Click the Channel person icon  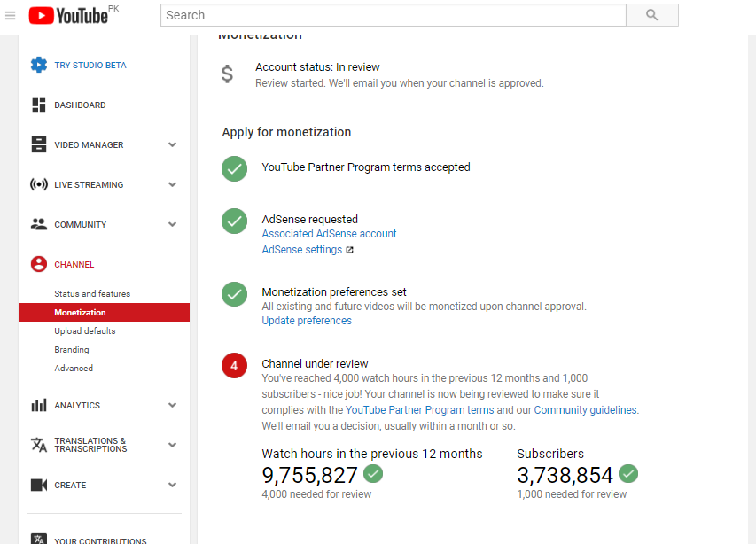39,264
